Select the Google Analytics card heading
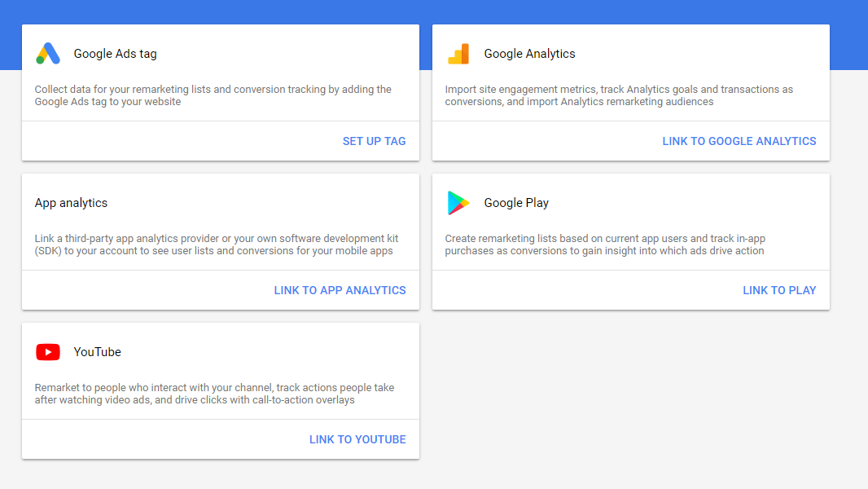 pos(529,54)
